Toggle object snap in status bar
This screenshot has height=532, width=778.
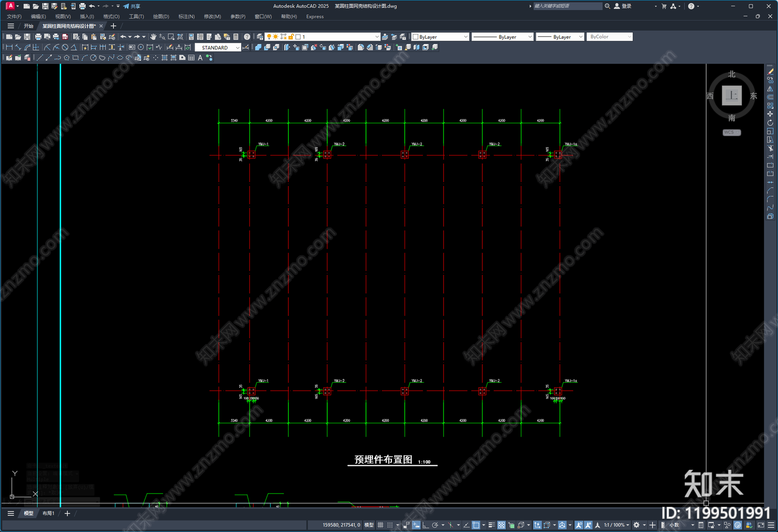pyautogui.click(x=476, y=525)
